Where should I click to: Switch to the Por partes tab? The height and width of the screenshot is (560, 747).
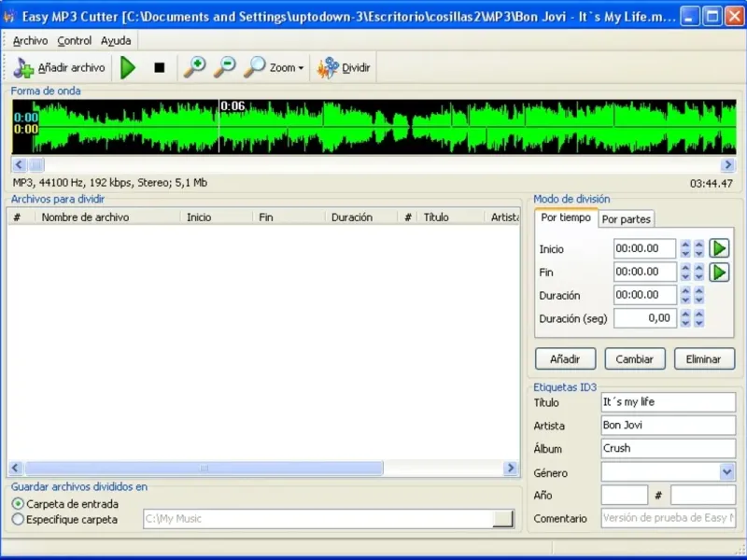click(x=626, y=219)
